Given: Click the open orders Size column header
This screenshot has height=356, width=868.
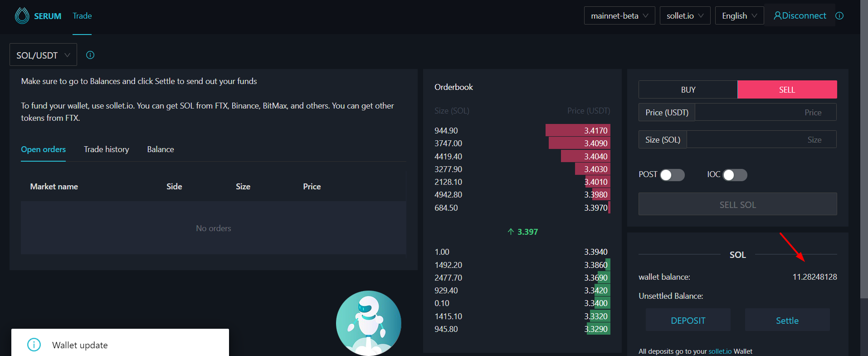Looking at the screenshot, I should (x=243, y=186).
